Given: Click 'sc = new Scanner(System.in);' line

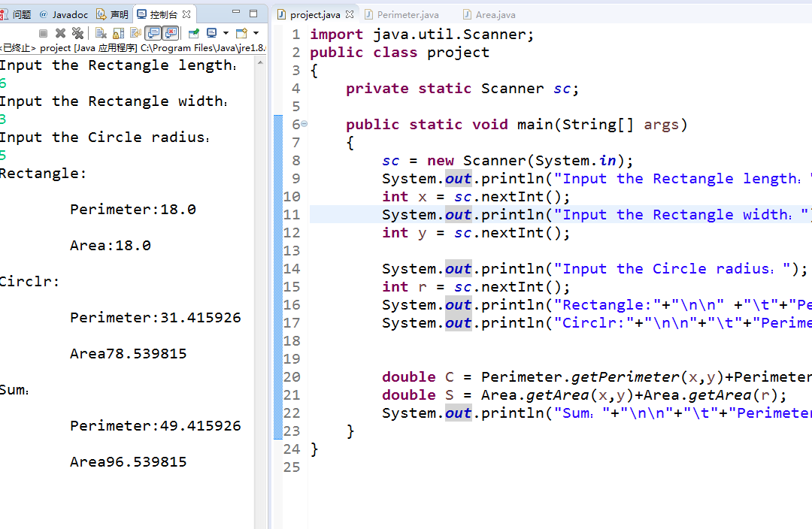Looking at the screenshot, I should pos(507,161).
